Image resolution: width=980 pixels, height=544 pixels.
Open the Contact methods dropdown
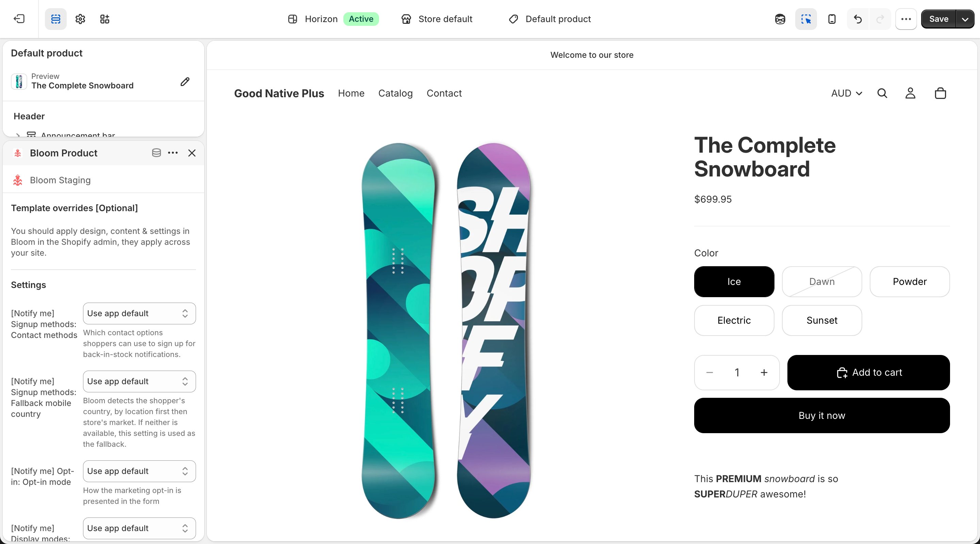139,313
